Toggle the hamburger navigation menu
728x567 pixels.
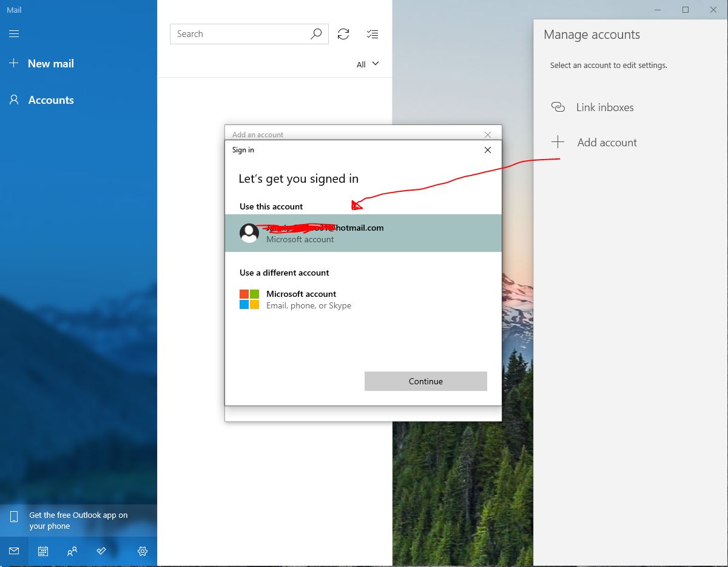tap(14, 34)
